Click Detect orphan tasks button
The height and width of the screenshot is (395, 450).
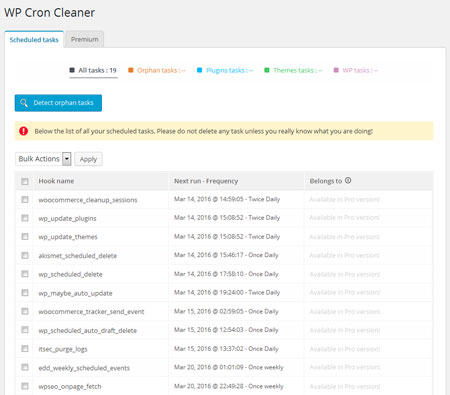(58, 103)
